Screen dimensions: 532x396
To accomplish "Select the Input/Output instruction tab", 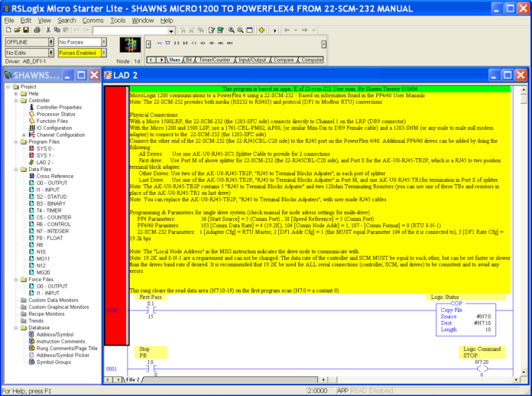I will pyautogui.click(x=255, y=60).
